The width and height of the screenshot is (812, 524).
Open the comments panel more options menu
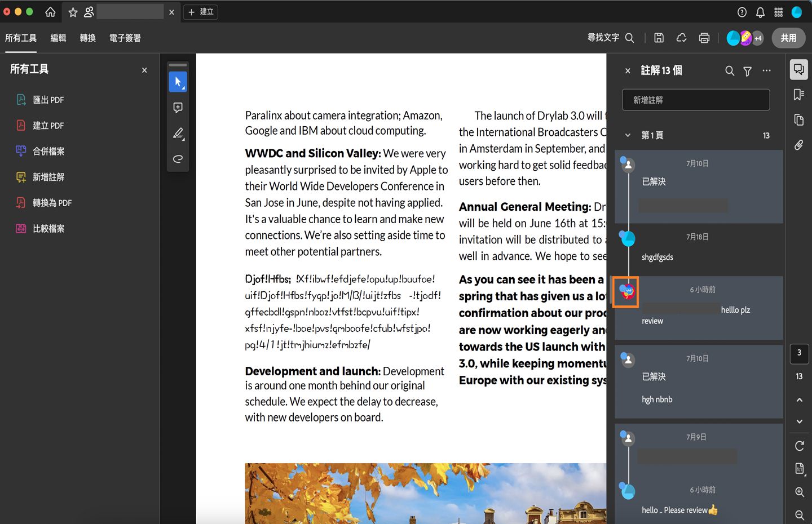(x=766, y=70)
